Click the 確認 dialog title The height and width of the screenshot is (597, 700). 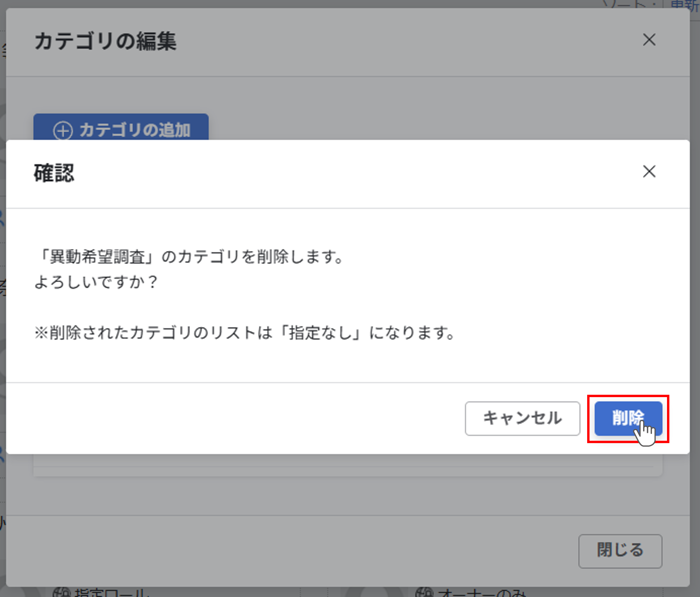[54, 173]
